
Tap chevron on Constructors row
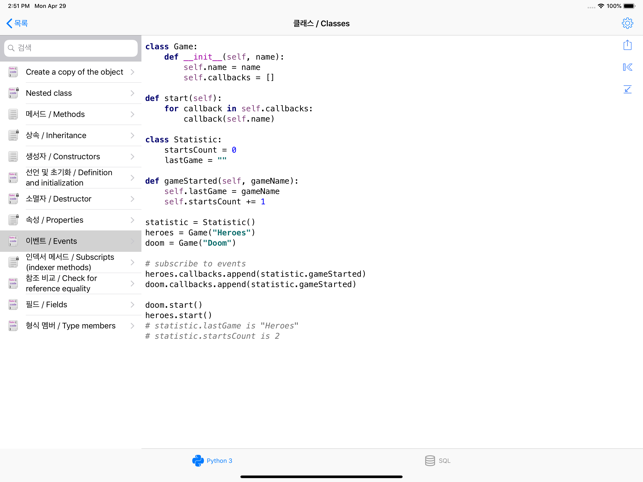[132, 157]
